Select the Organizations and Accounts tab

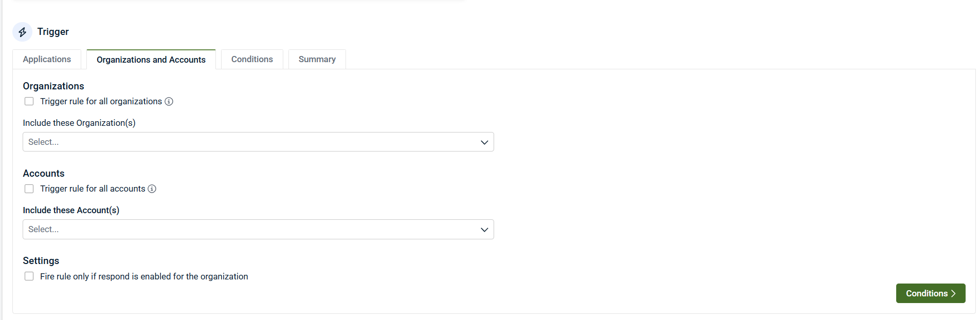coord(151,60)
